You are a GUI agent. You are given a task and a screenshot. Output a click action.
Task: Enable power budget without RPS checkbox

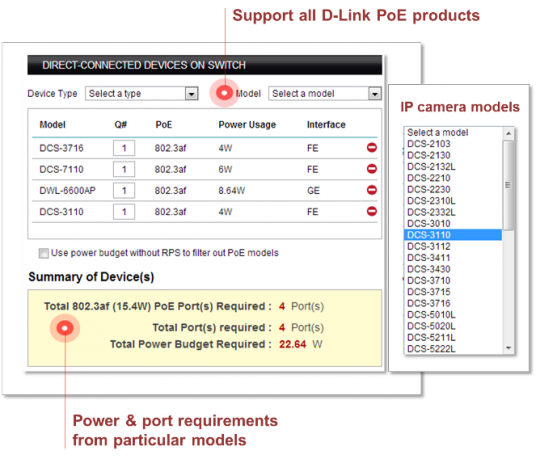[x=44, y=253]
